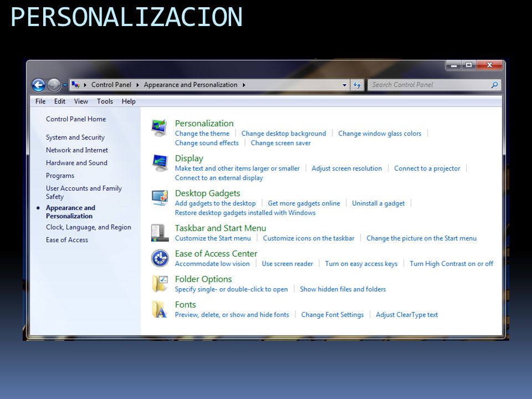Click Customize icons on the taskbar
The image size is (532, 399).
pyautogui.click(x=309, y=238)
